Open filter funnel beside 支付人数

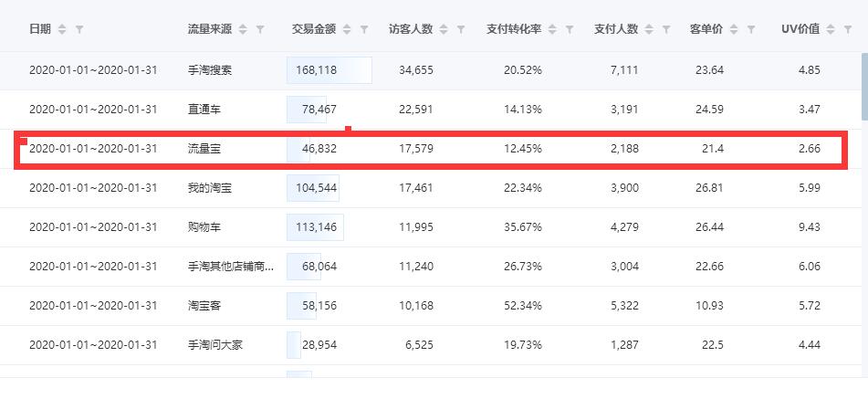click(666, 29)
